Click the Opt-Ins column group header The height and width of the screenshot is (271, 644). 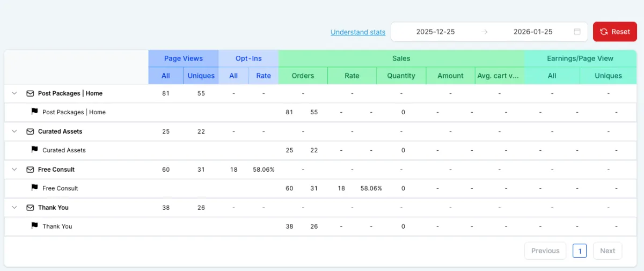click(248, 58)
